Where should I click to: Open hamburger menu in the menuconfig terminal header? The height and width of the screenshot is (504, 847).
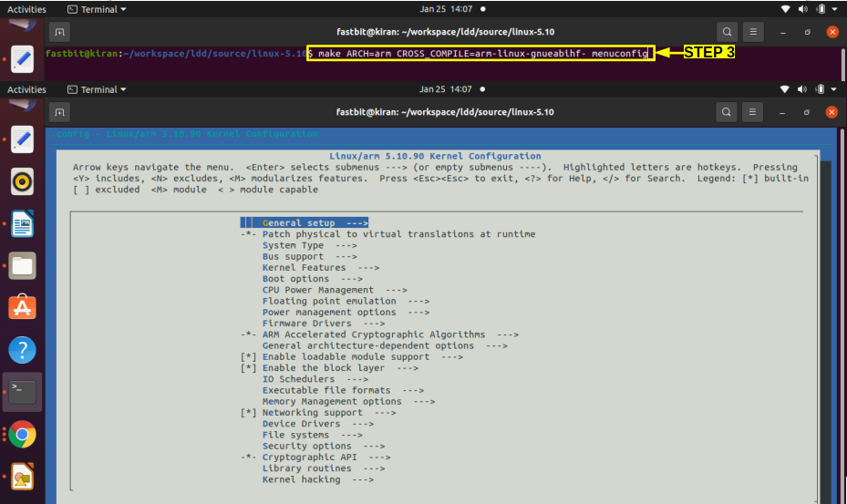tap(752, 112)
